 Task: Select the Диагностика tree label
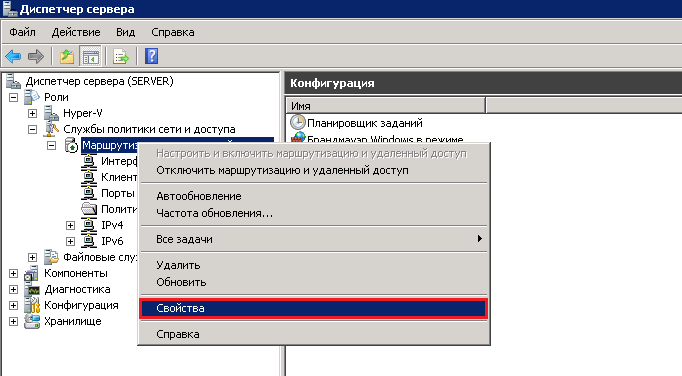tap(77, 289)
